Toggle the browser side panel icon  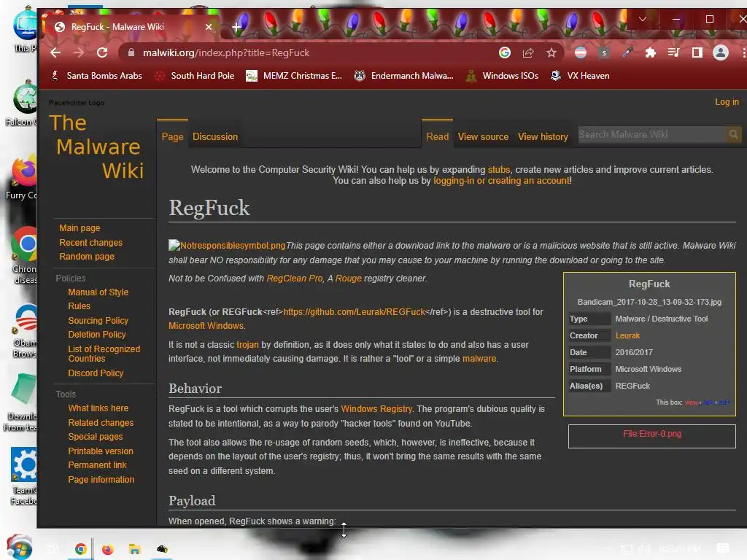(697, 52)
